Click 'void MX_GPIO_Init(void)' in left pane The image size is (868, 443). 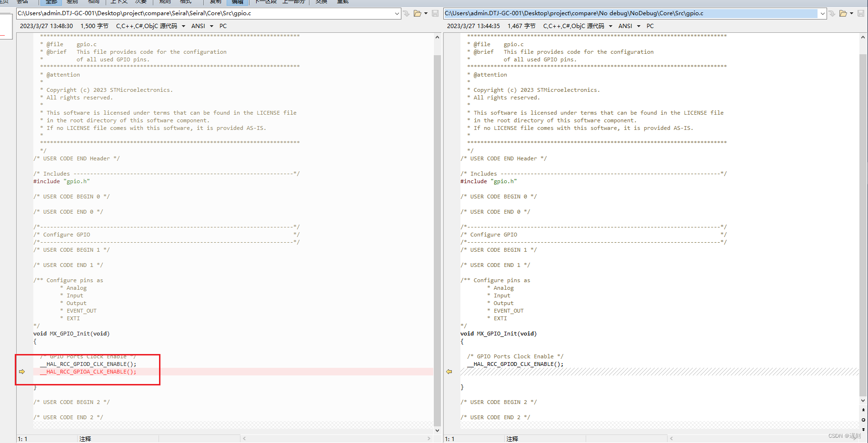(71, 334)
